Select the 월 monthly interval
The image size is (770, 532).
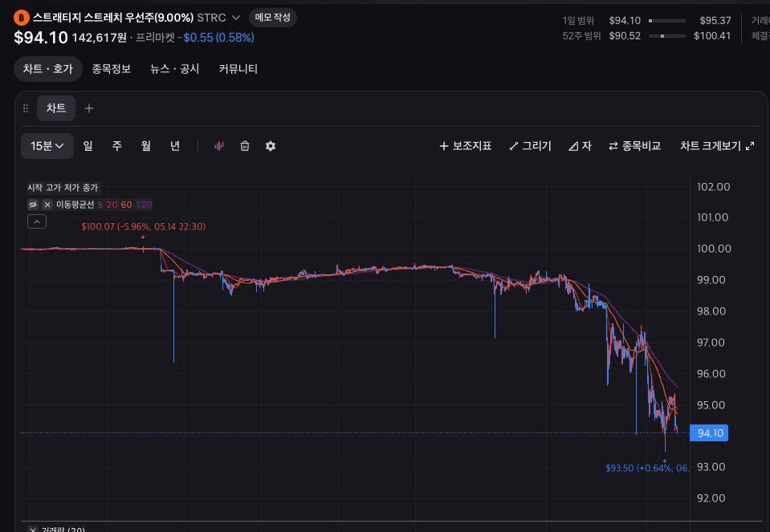(x=146, y=146)
